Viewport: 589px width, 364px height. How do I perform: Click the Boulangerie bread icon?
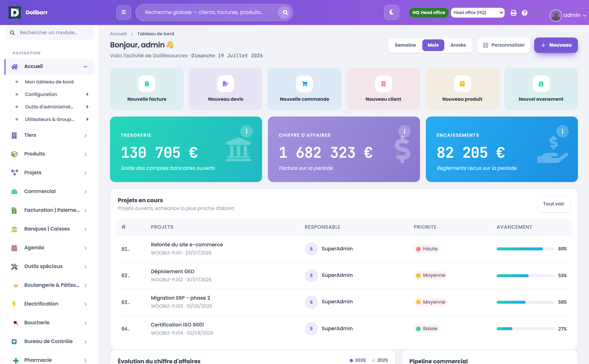15,285
